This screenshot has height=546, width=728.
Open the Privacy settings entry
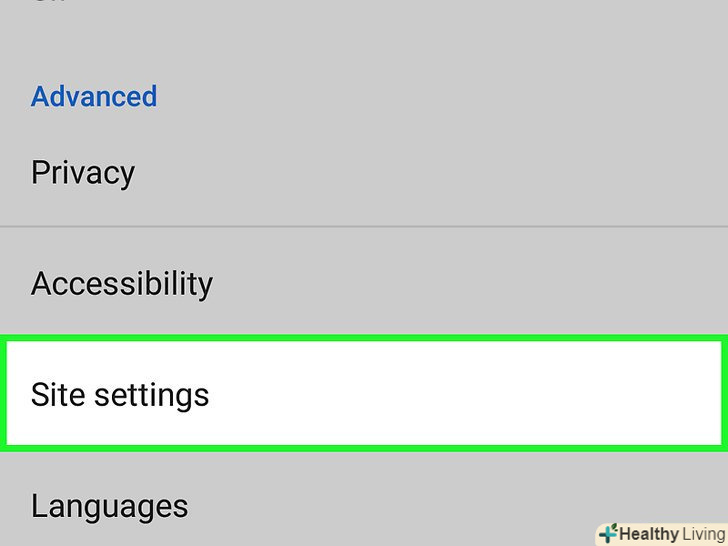click(83, 173)
